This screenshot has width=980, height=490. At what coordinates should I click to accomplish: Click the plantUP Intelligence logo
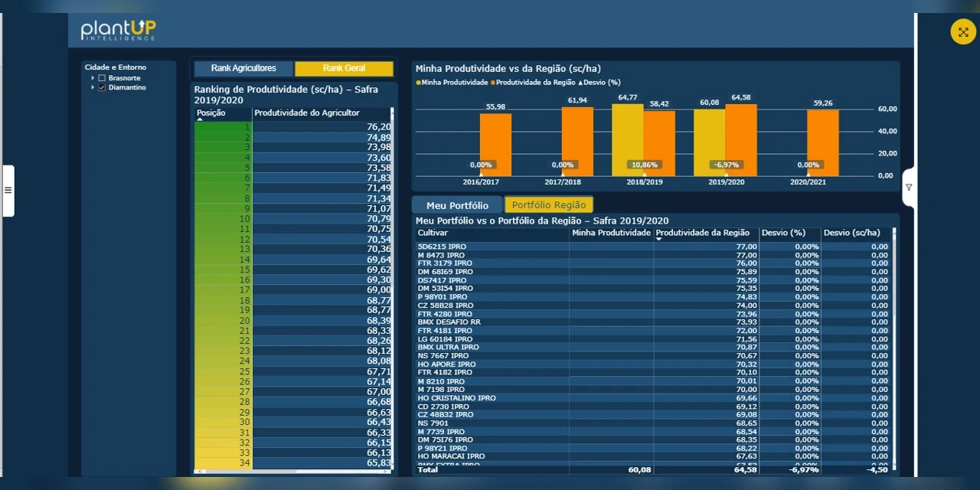[x=119, y=30]
